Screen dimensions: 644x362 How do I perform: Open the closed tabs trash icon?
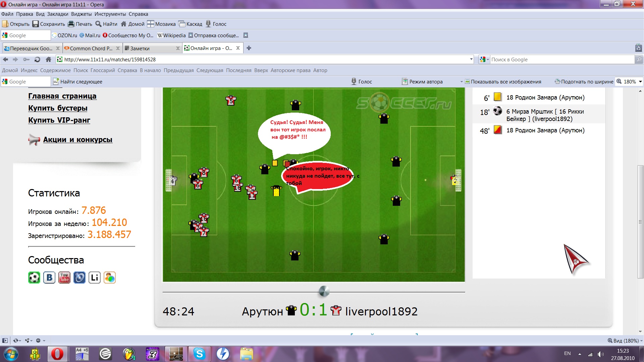(x=638, y=48)
